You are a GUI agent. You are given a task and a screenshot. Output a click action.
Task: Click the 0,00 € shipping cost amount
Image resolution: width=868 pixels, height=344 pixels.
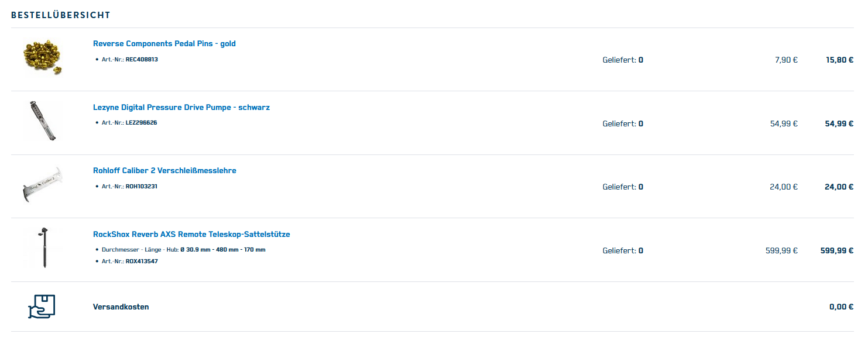pos(841,307)
